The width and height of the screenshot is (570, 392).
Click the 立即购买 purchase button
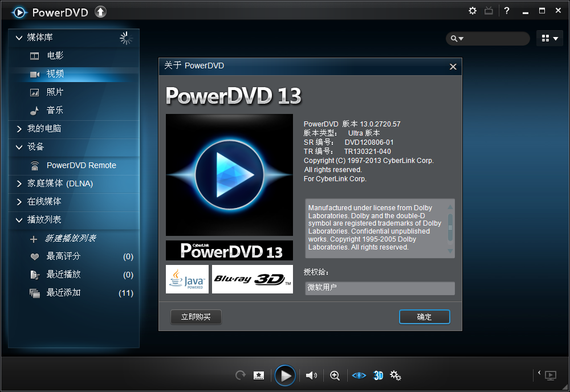196,317
